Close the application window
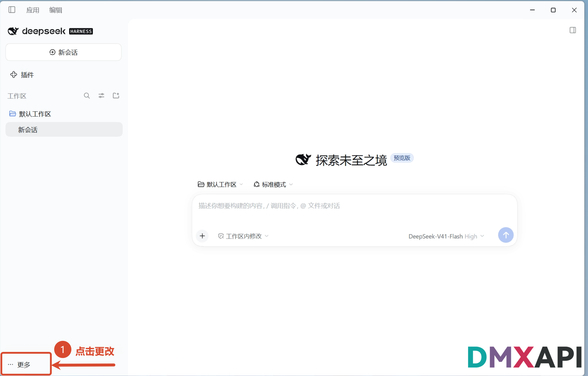The width and height of the screenshot is (588, 376). (574, 10)
